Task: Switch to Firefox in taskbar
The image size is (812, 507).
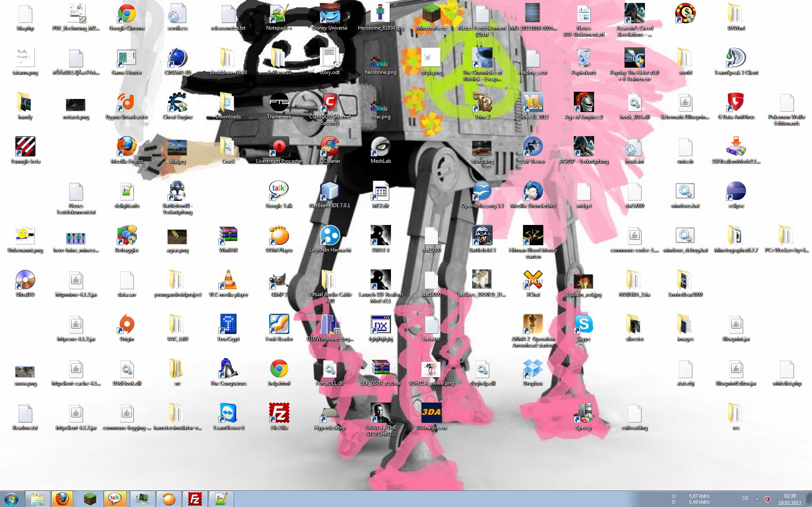Action: tap(63, 499)
